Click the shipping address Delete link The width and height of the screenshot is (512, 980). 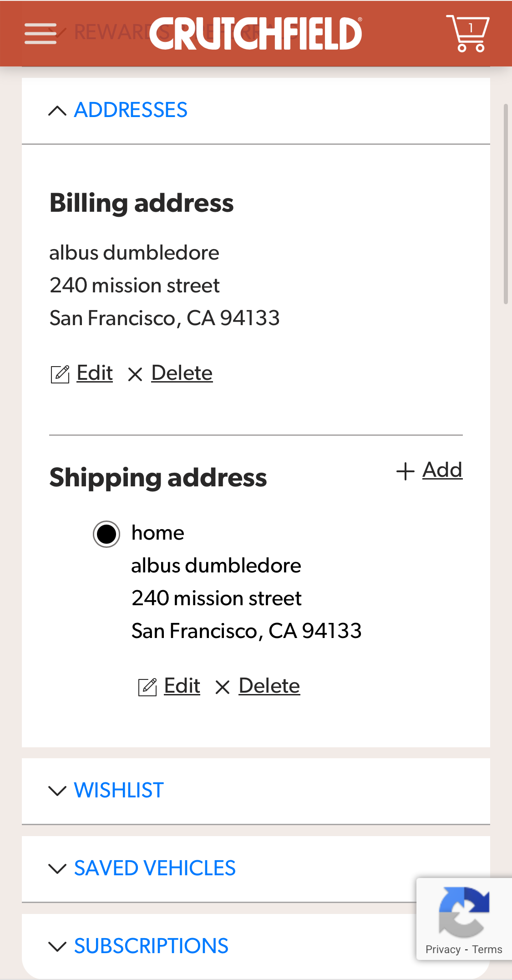[x=269, y=686]
